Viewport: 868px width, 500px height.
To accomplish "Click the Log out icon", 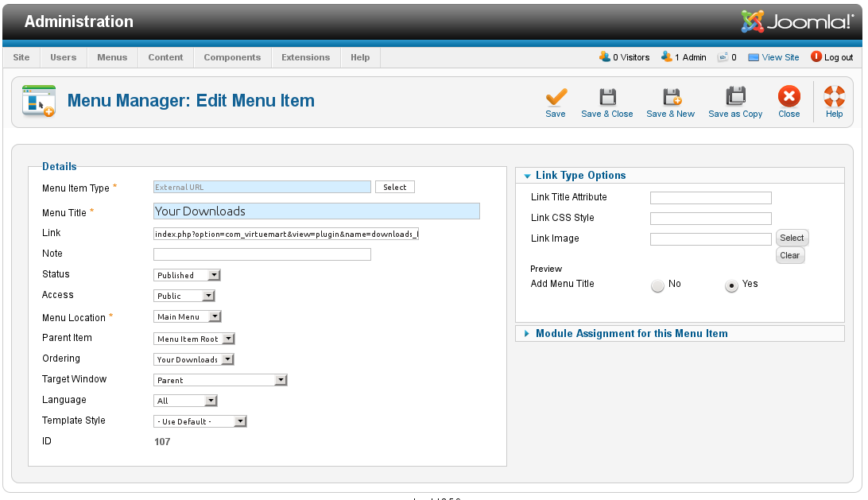I will click(x=816, y=57).
